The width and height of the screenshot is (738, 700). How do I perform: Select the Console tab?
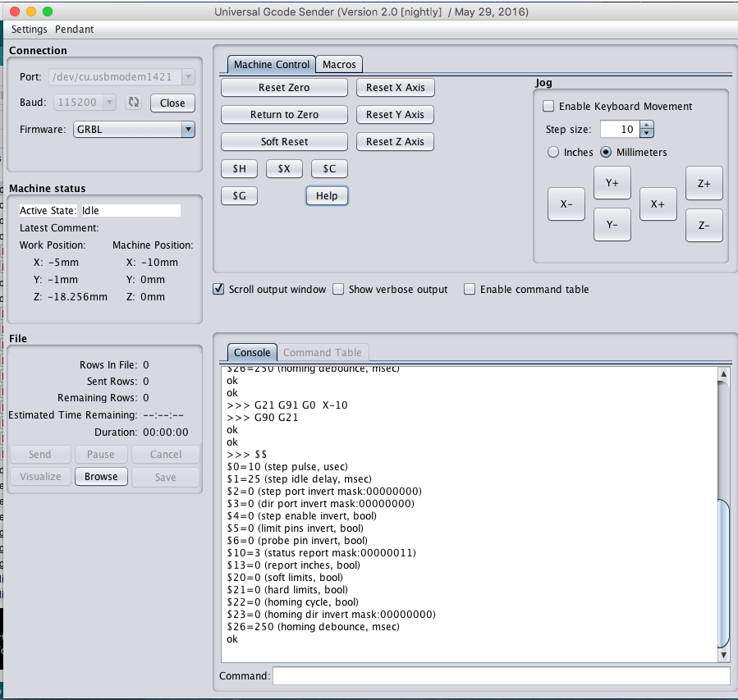(252, 352)
